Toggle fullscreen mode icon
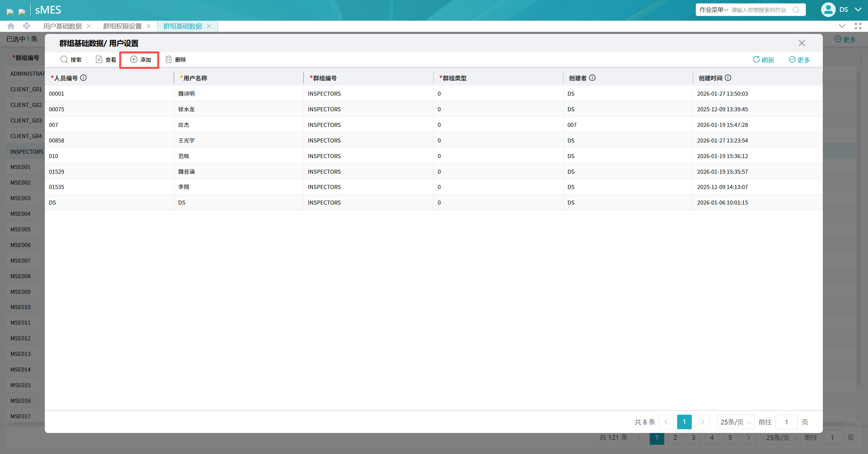 (x=858, y=26)
